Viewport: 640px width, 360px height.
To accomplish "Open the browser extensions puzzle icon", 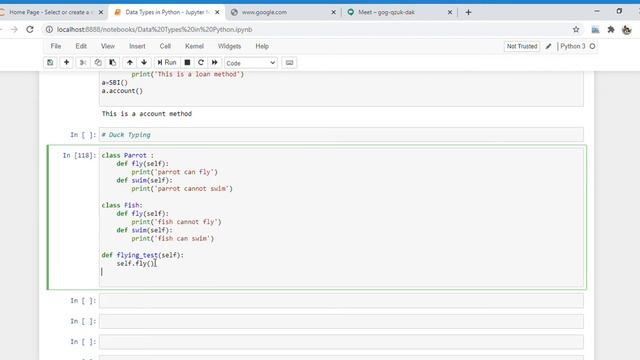I will pos(611,29).
